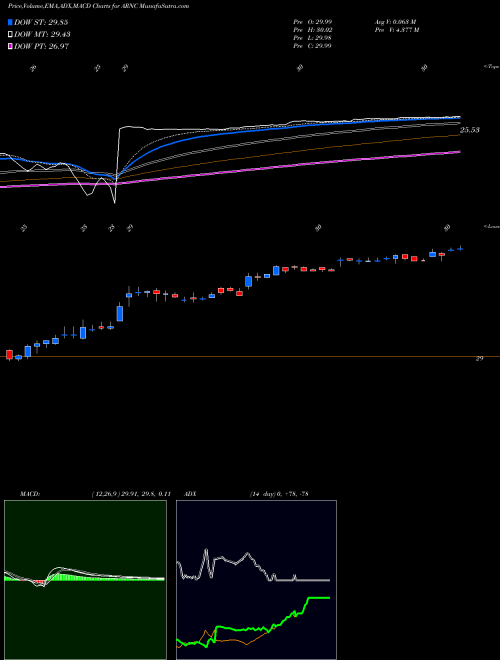Click the last candlestick on the price chart

[460, 248]
